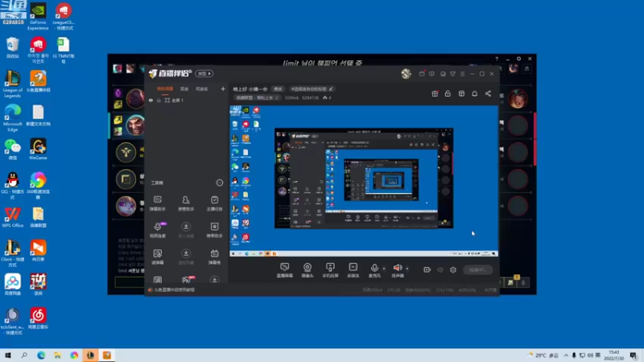Image resolution: width=644 pixels, height=362 pixels.
Task: Open the 弹幕秀 tool
Action: (x=214, y=257)
